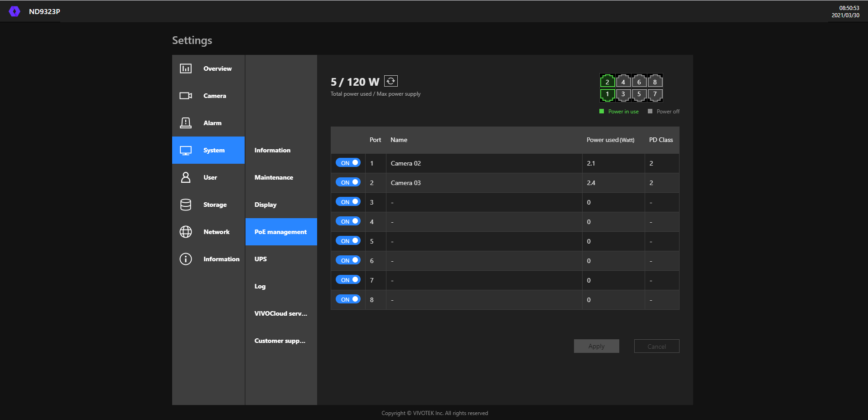Viewport: 868px width, 420px height.
Task: Toggle the PoE switch for port 5
Action: coord(348,241)
